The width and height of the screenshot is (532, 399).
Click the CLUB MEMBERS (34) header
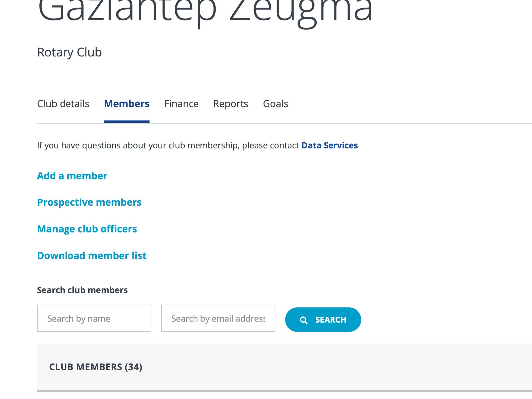coord(96,367)
